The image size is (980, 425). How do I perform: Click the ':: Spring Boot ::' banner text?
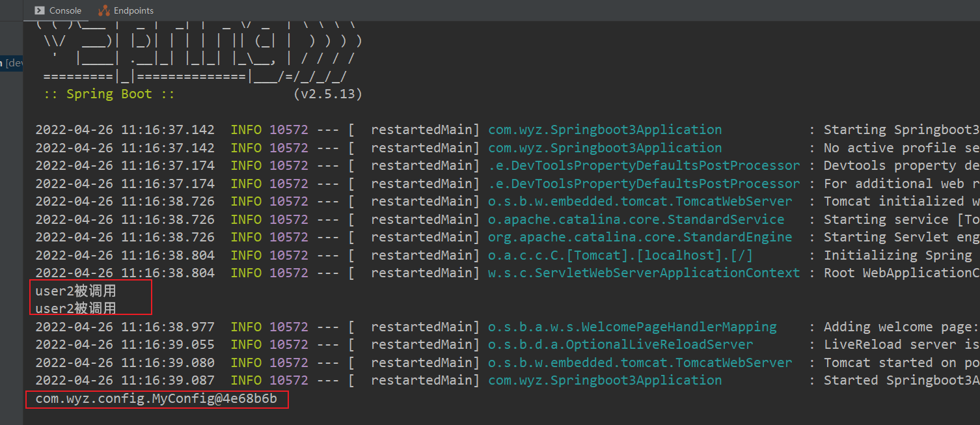click(x=109, y=94)
